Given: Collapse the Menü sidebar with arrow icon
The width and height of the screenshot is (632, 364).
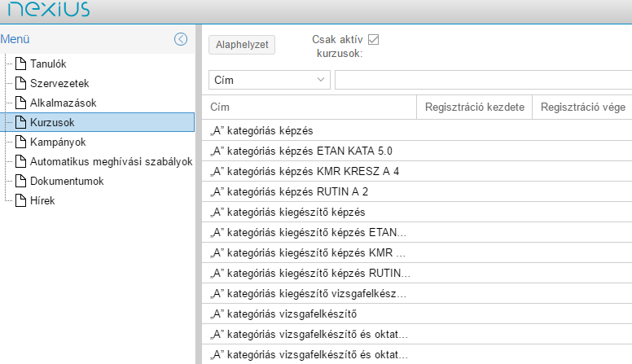Looking at the screenshot, I should tap(181, 39).
